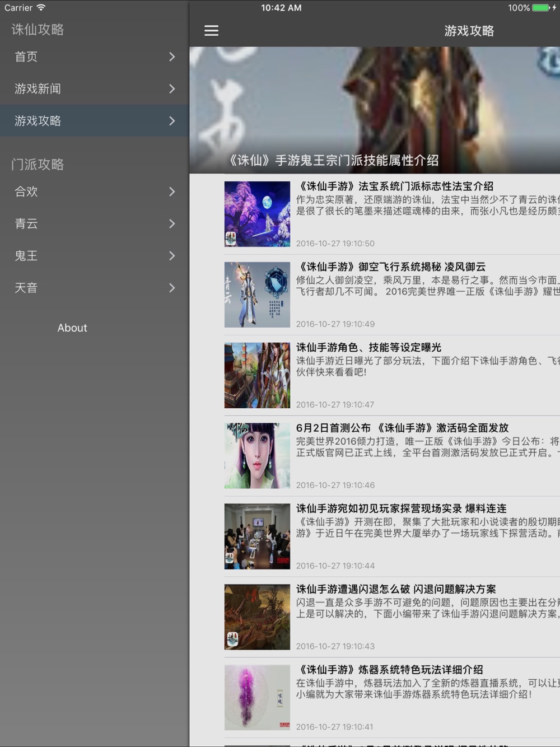Click the chevron next to 首页
The width and height of the screenshot is (560, 747).
pos(172,57)
